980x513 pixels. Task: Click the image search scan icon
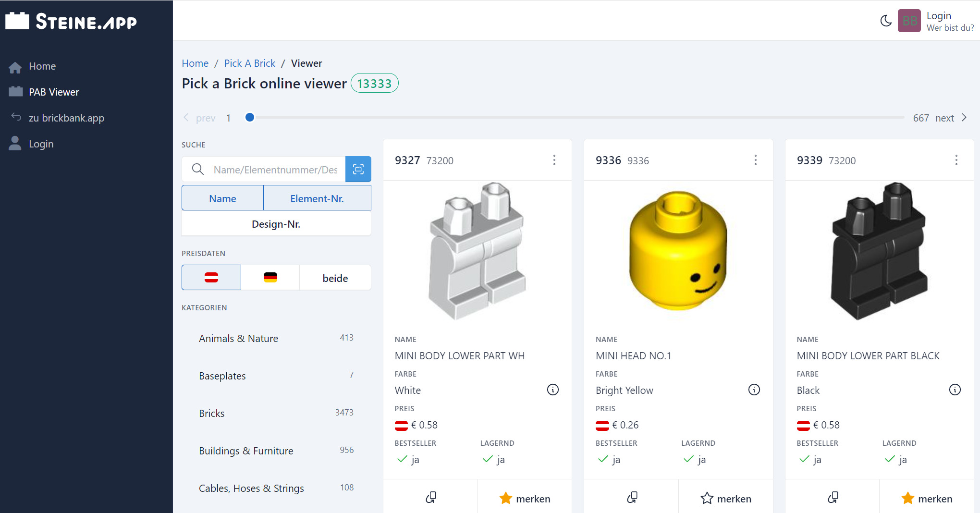click(x=358, y=169)
